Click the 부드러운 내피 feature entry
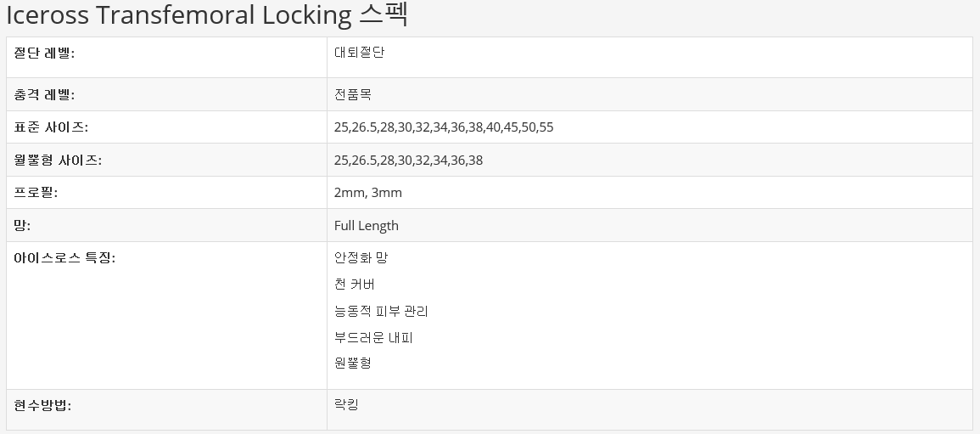The image size is (980, 434). (373, 338)
